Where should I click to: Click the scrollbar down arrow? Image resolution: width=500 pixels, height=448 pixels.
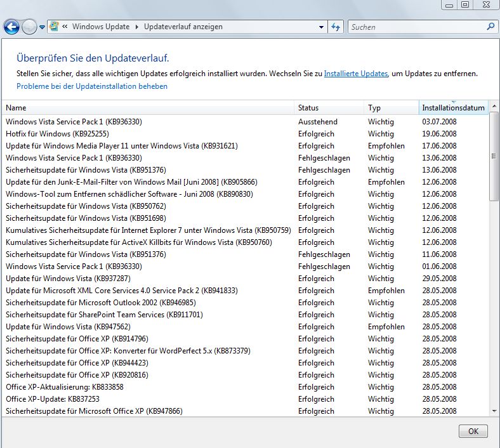coord(494,411)
